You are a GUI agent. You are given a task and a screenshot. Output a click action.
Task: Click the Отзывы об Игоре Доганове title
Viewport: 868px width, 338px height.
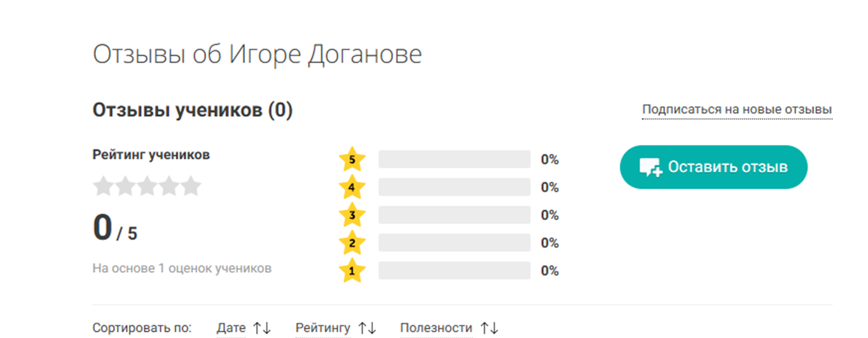pos(257,55)
